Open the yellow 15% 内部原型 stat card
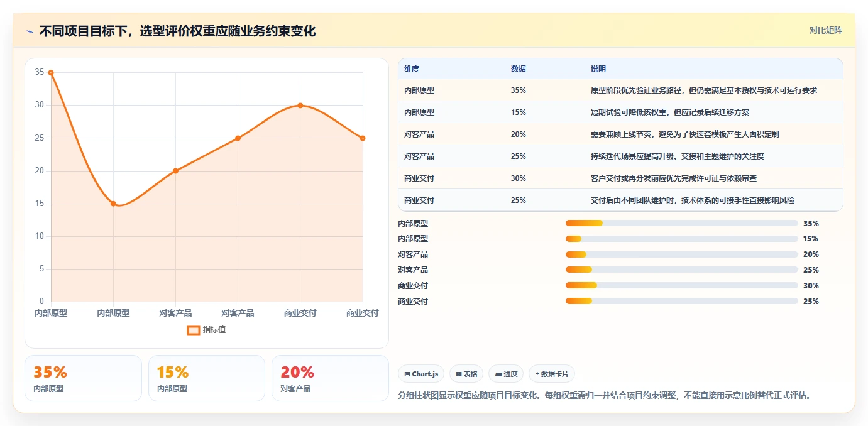Screen dimensions: 868x426 [x=207, y=378]
